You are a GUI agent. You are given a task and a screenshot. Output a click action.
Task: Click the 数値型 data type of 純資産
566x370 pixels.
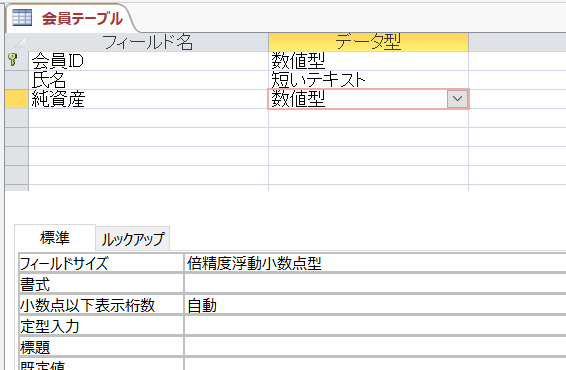pyautogui.click(x=357, y=99)
